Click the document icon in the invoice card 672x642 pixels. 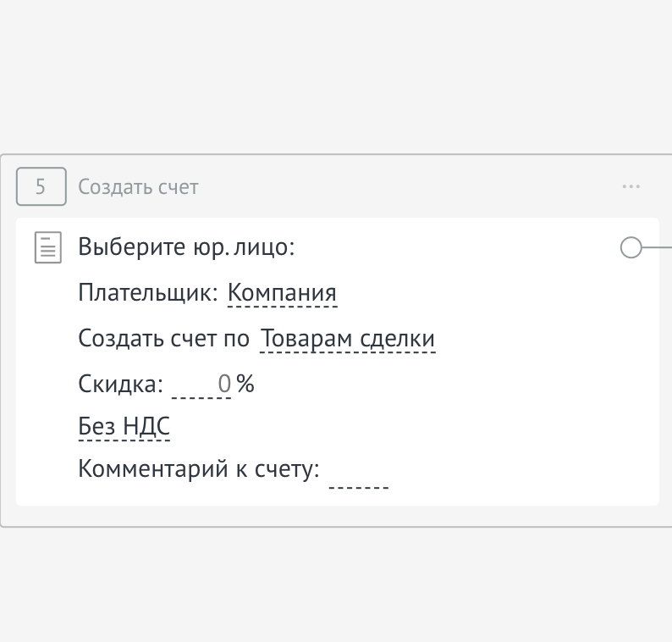point(48,247)
